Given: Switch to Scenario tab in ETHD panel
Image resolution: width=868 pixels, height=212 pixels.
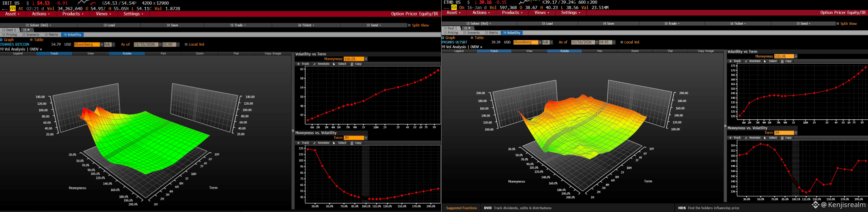Looking at the screenshot, I should click(x=471, y=33).
